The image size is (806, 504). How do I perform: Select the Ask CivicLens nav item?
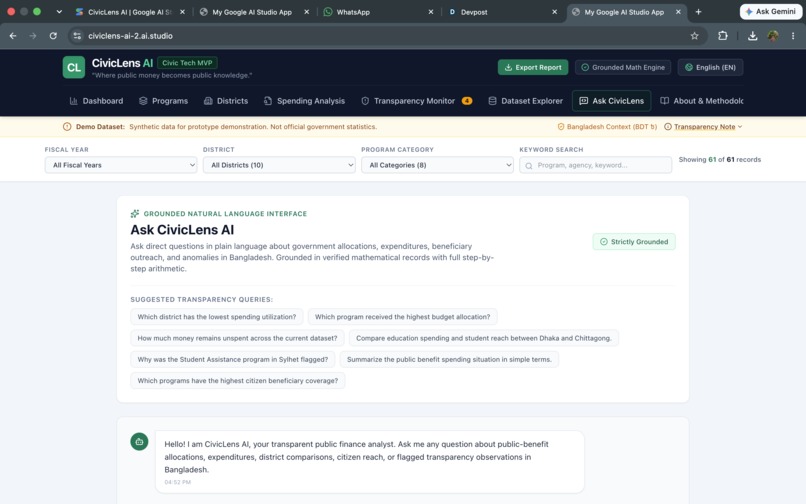coord(612,101)
